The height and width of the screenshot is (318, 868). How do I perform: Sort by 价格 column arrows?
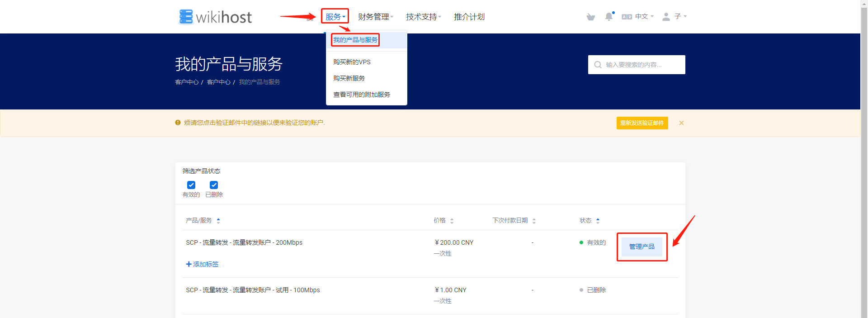point(452,221)
